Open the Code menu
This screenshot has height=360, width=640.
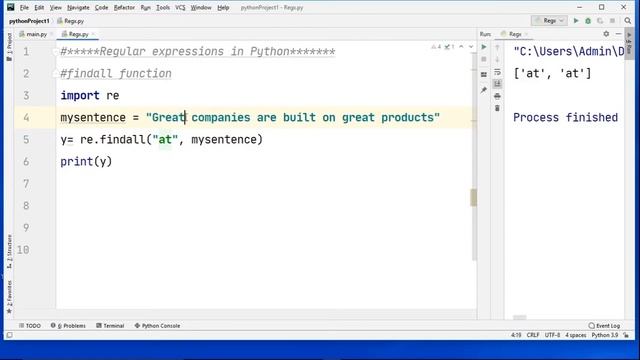pos(101,7)
